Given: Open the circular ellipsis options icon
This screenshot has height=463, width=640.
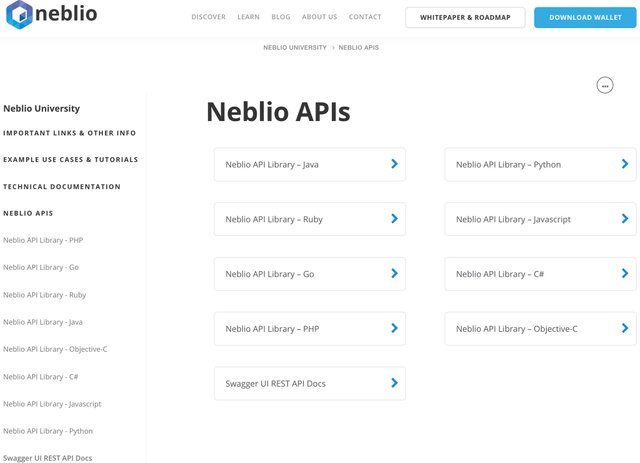Looking at the screenshot, I should point(604,85).
